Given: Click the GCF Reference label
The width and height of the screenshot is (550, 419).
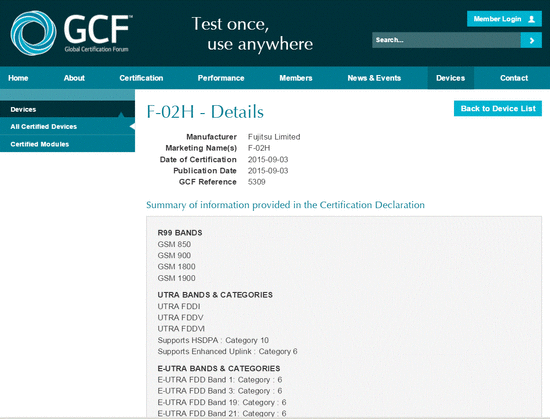Looking at the screenshot, I should 208,182.
